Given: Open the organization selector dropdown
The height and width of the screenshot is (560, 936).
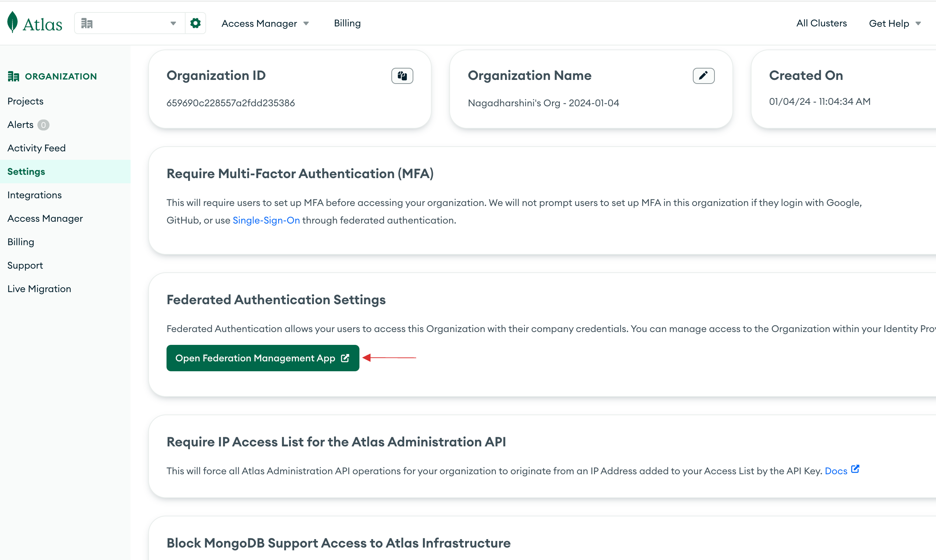Looking at the screenshot, I should [x=129, y=23].
